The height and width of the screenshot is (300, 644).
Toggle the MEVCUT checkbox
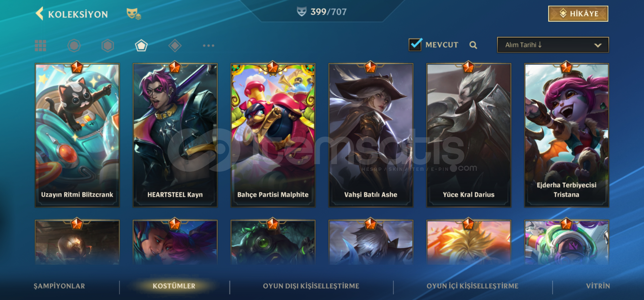[x=415, y=45]
